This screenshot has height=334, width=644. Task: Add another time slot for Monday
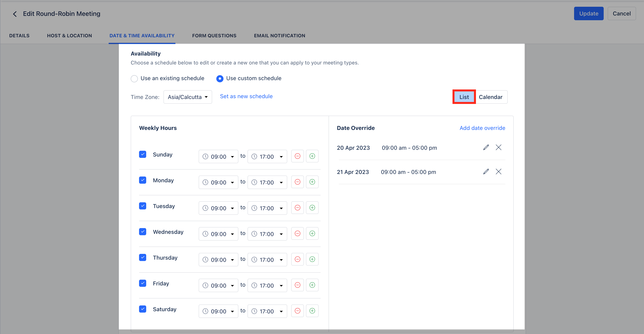pyautogui.click(x=312, y=182)
